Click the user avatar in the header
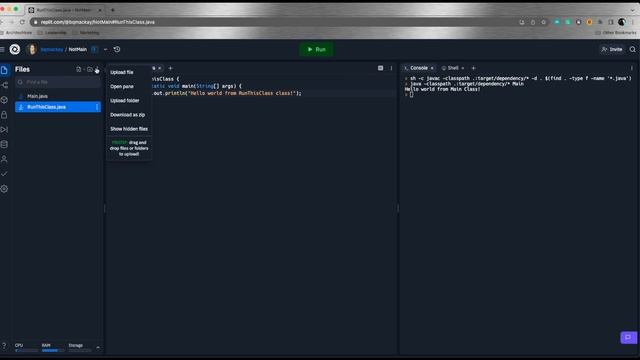This screenshot has width=640, height=360. click(x=31, y=49)
